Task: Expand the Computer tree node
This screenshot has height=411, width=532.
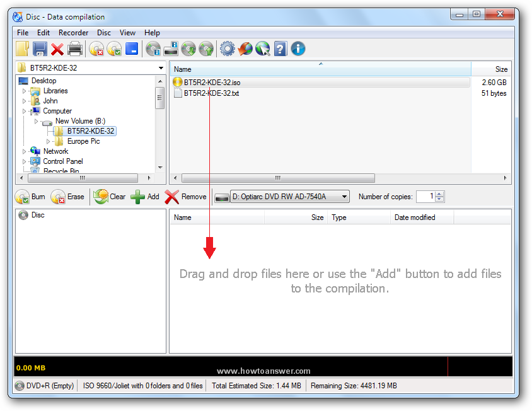Action: 24,111
